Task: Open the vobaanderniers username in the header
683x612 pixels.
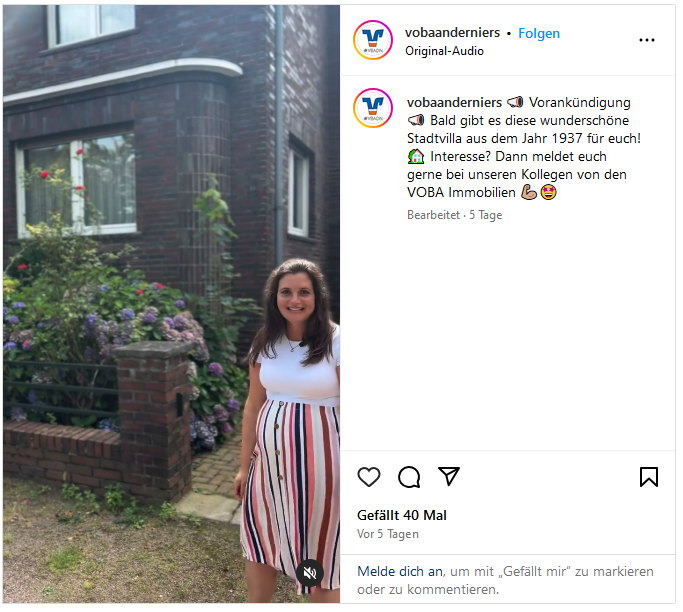Action: click(452, 33)
